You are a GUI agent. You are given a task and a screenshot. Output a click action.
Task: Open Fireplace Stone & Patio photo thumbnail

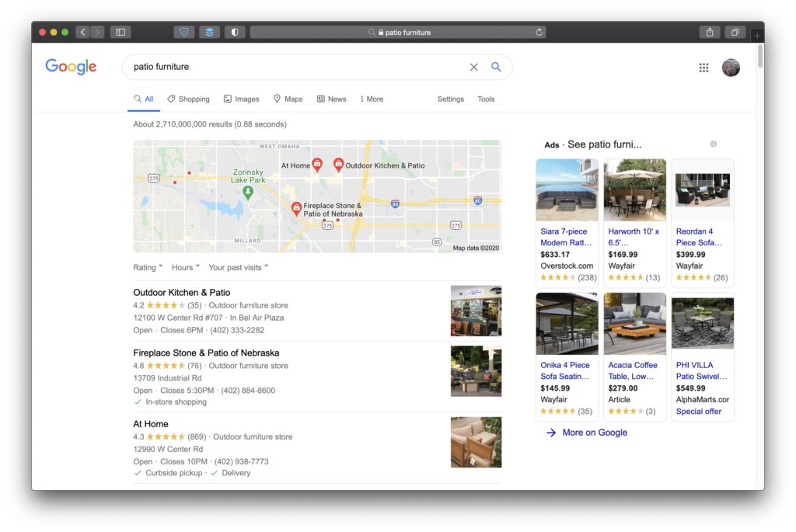(x=476, y=371)
